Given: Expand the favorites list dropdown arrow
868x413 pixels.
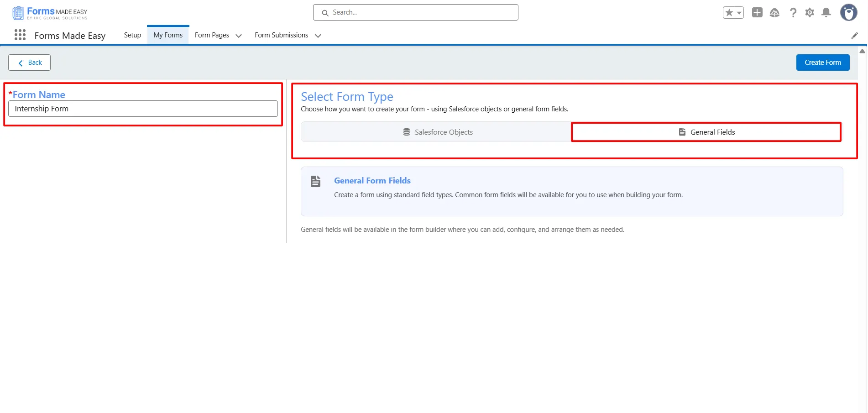Looking at the screenshot, I should [739, 13].
